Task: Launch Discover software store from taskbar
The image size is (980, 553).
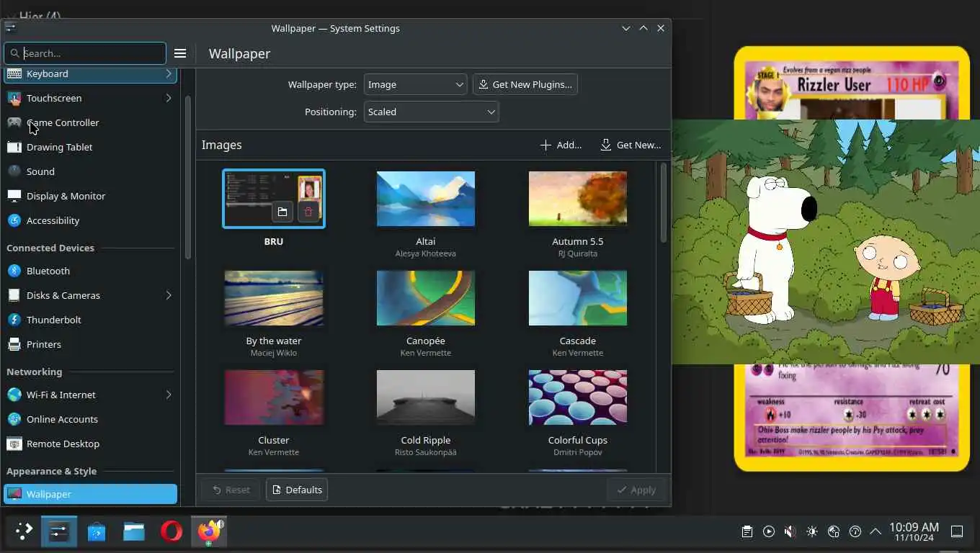Action: click(97, 532)
